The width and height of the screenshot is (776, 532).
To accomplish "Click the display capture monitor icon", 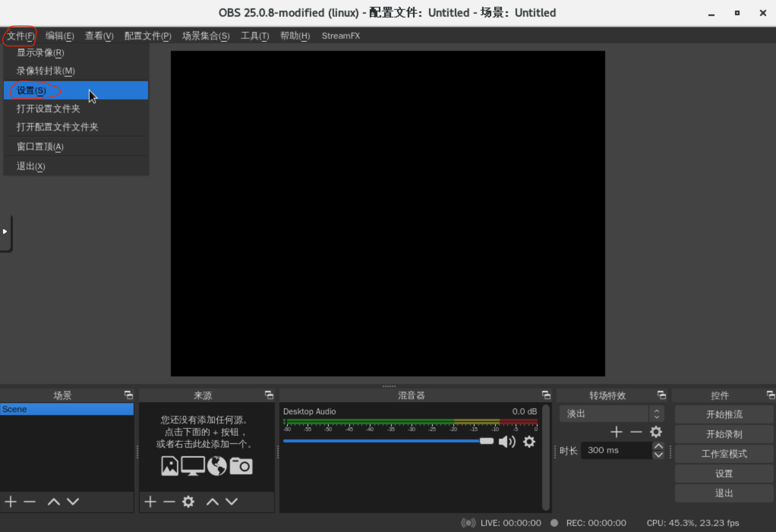I will [193, 466].
